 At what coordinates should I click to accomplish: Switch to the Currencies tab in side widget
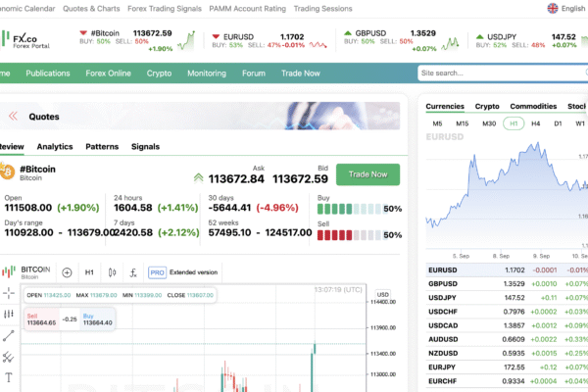[x=445, y=107]
